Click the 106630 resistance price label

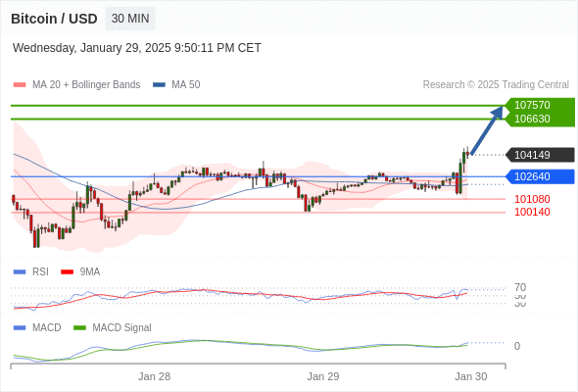coord(532,119)
